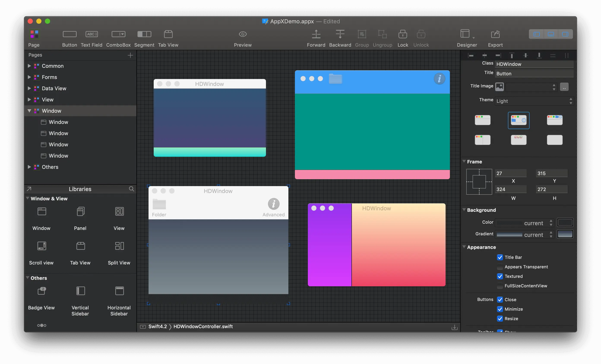This screenshot has height=364, width=601.
Task: Select the Data View pages item
Action: coord(54,88)
